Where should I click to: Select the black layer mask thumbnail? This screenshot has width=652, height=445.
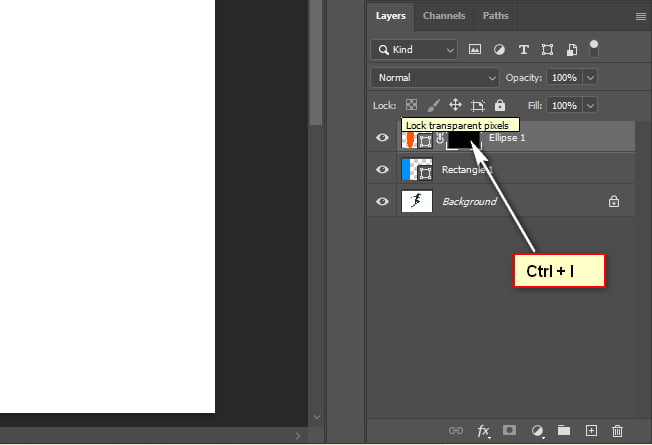[x=464, y=140]
